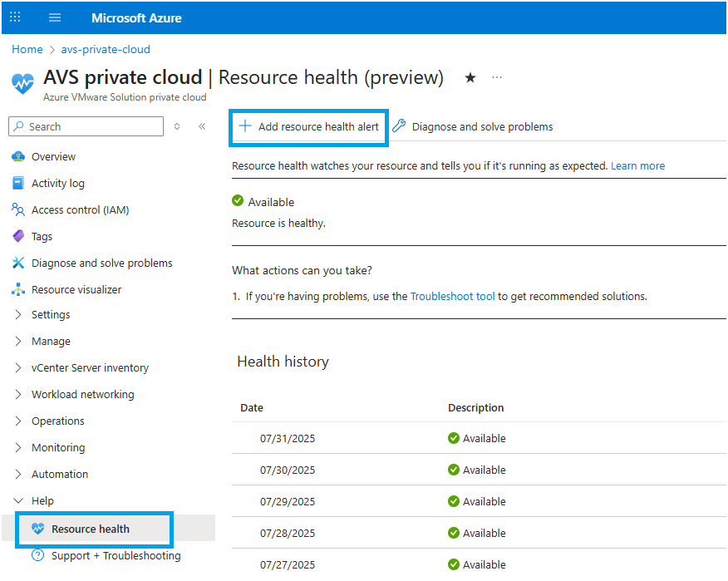Select Support + Troubleshooting menu item
The width and height of the screenshot is (728, 581).
coord(116,555)
